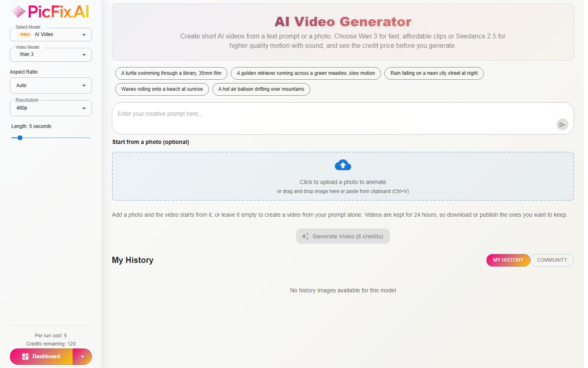Click the cloud upload icon
This screenshot has height=368, width=588.
(x=343, y=165)
